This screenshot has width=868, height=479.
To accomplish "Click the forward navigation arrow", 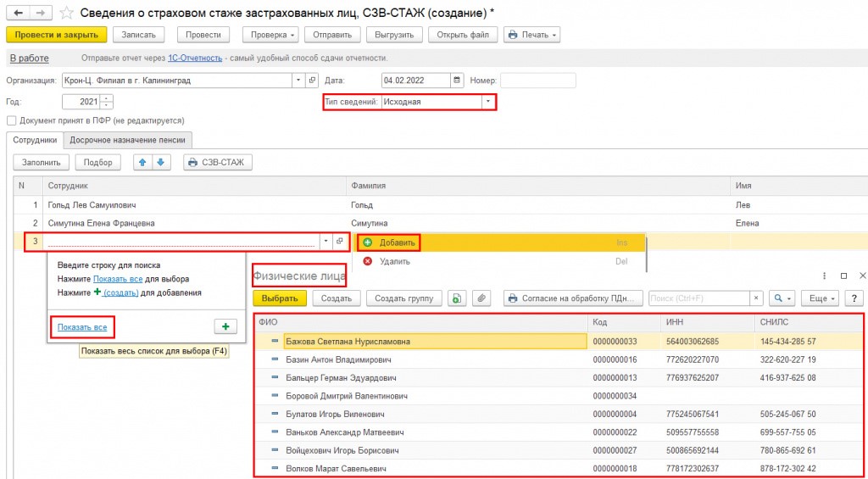I will (41, 12).
